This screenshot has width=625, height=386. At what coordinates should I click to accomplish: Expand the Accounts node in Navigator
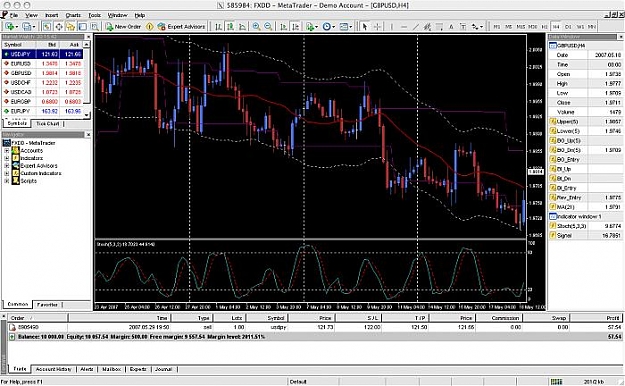pyautogui.click(x=6, y=151)
